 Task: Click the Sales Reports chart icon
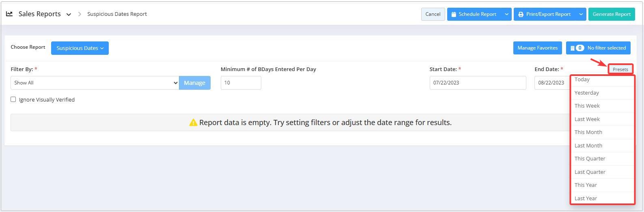tap(9, 14)
